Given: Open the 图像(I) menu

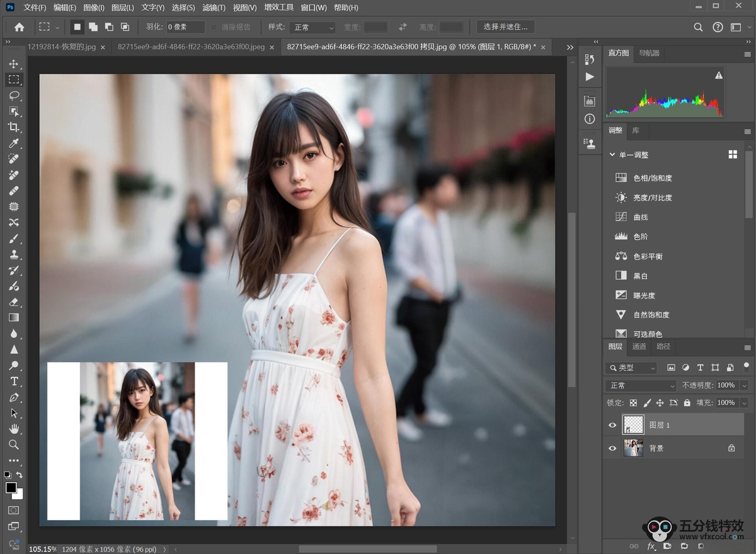Looking at the screenshot, I should pos(94,8).
